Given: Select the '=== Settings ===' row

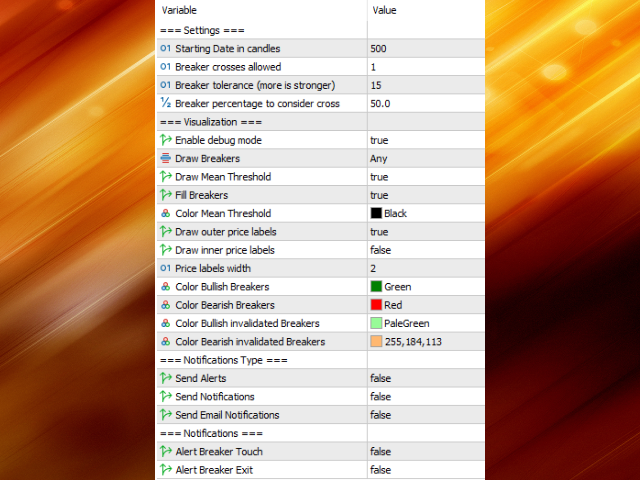Looking at the screenshot, I should (320, 30).
